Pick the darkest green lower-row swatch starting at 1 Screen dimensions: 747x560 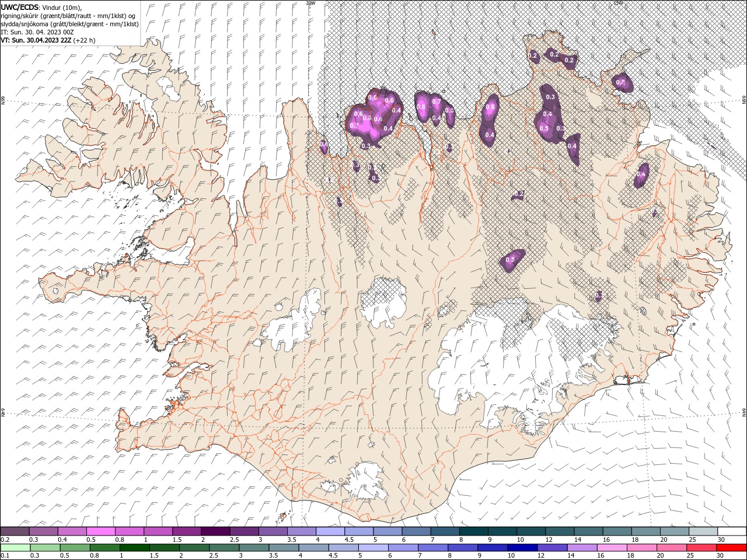click(135, 548)
